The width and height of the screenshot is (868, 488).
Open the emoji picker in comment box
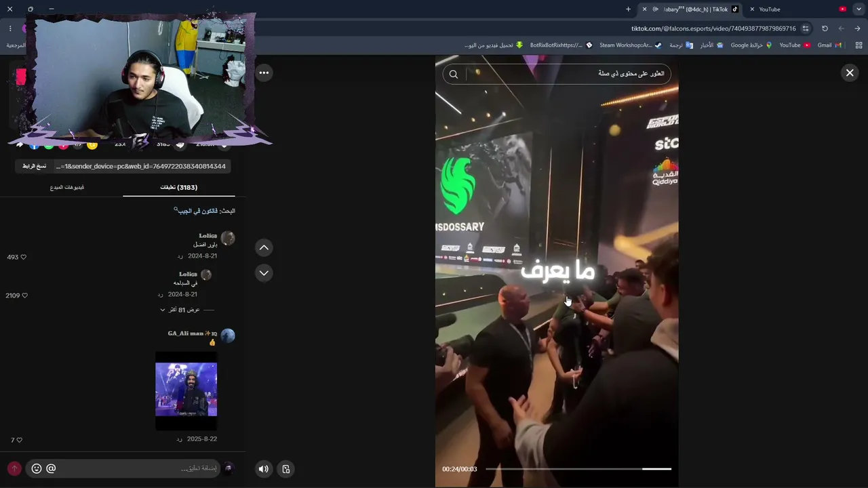(37, 468)
